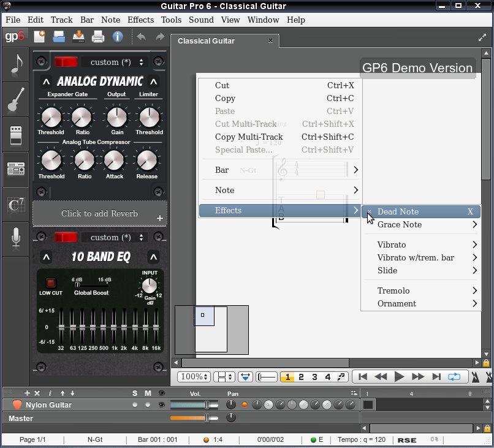Select Copy from context menu
Image resolution: width=494 pixels, height=448 pixels.
click(x=280, y=98)
